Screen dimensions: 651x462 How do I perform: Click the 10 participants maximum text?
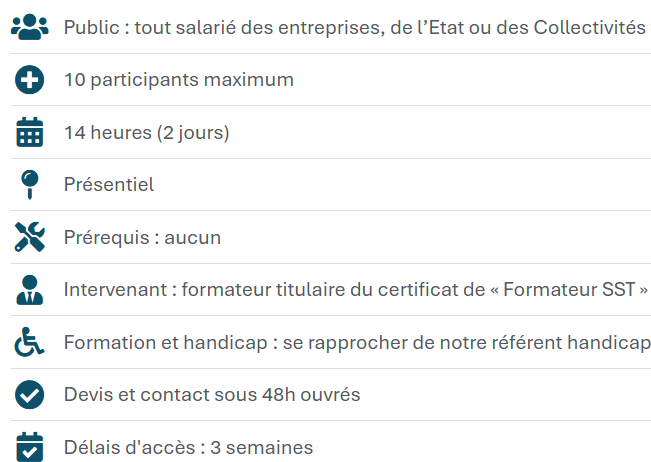pos(178,80)
